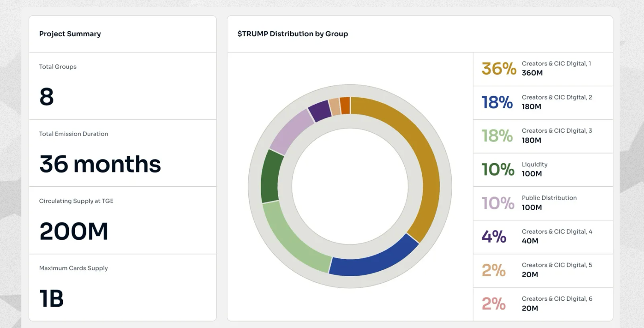Image resolution: width=644 pixels, height=328 pixels.
Task: Pick Creators & CIC Digital, 4 legend entry
Action: pos(543,237)
